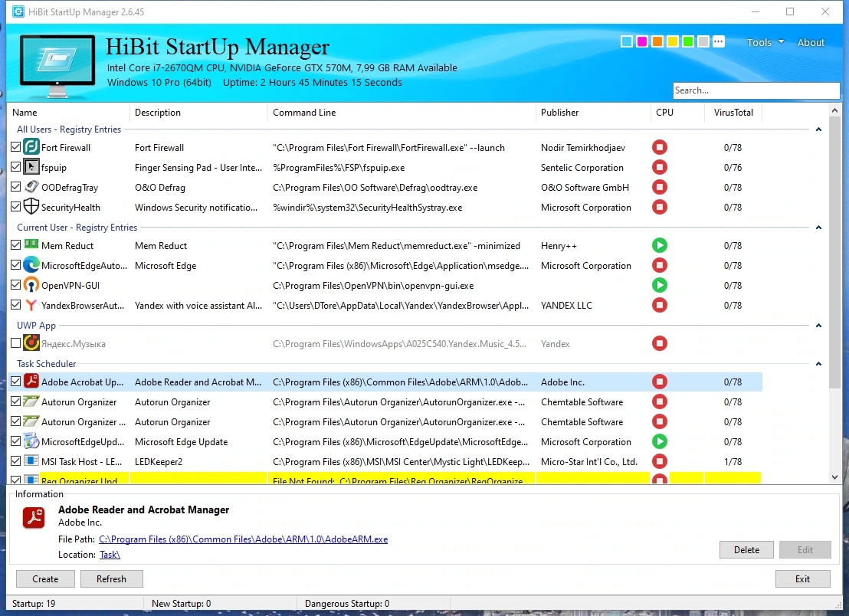Click green running icon for MicrosoftEdgeUpd

[660, 442]
